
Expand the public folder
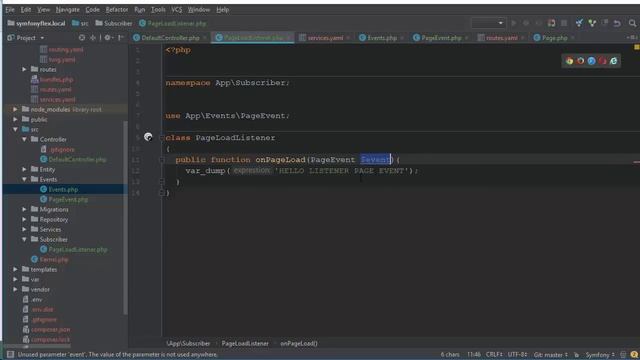point(16,119)
